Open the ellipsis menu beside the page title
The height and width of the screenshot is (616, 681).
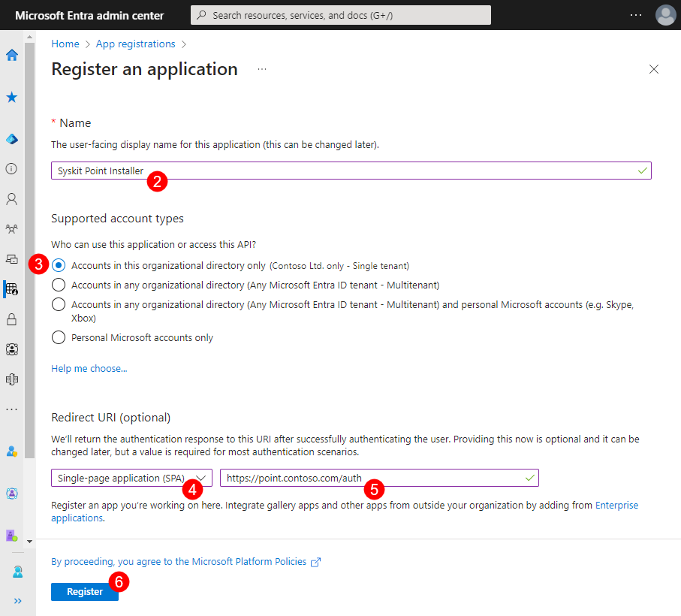[261, 69]
